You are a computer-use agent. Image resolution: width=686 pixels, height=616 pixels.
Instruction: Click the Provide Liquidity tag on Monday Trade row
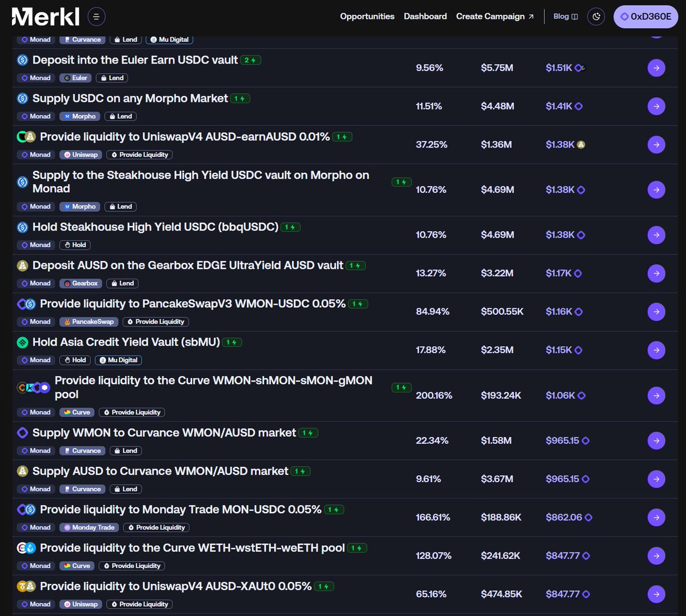pyautogui.click(x=156, y=527)
